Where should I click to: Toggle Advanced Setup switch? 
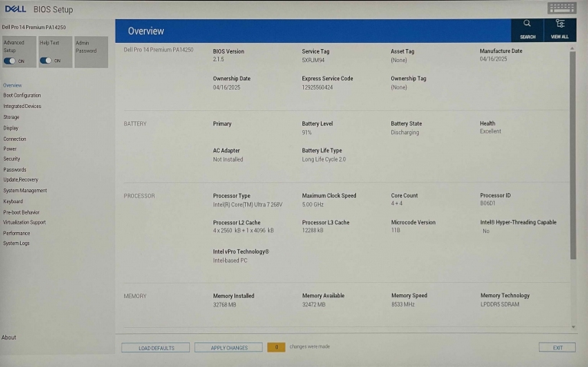pos(10,61)
